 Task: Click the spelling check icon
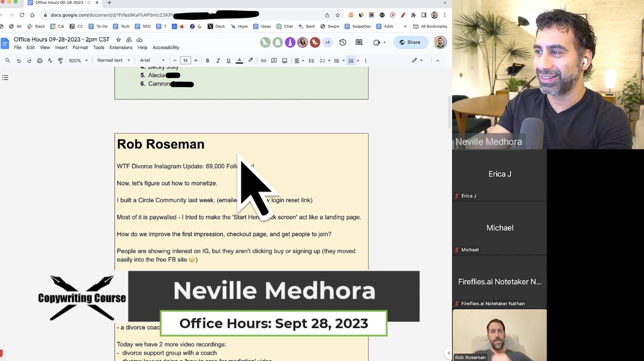pos(50,61)
